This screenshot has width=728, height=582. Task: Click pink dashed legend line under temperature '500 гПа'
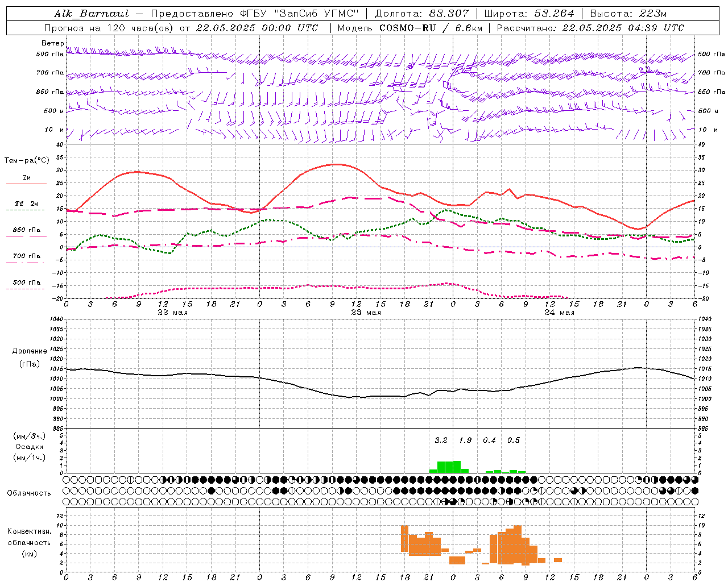[26, 289]
